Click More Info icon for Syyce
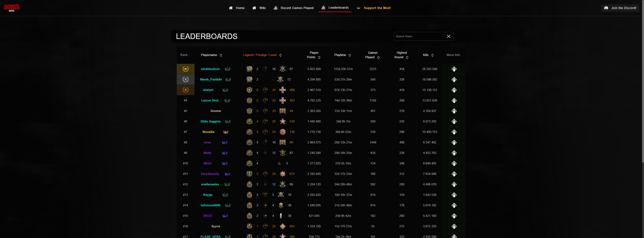This screenshot has width=644, height=238. 454,227
